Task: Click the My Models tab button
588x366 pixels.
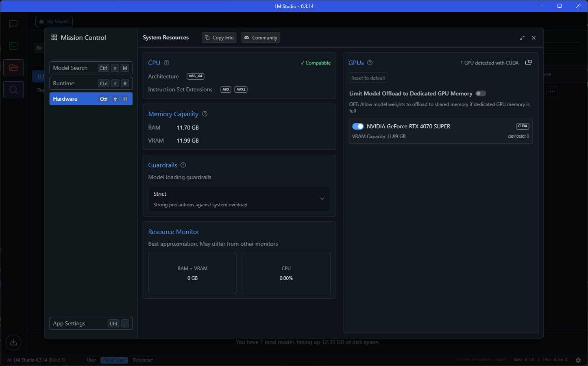Action: pos(54,22)
